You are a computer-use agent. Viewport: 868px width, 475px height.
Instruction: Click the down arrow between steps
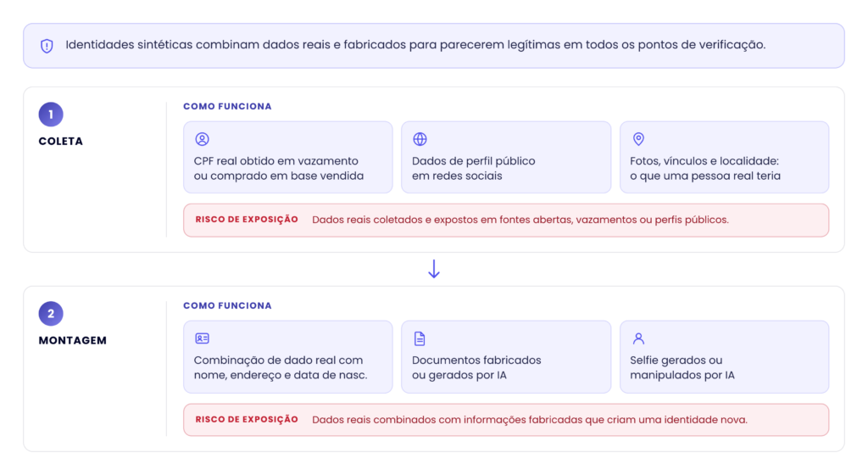pyautogui.click(x=434, y=269)
